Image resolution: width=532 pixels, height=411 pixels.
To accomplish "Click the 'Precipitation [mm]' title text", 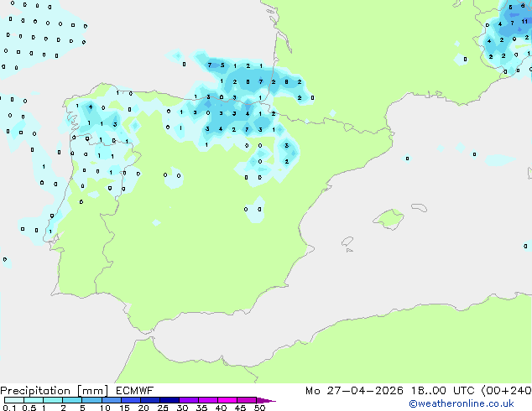I will click(x=55, y=391).
